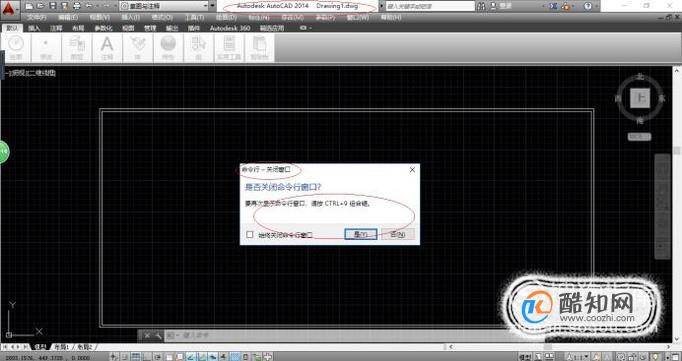
Task: Click the keyword search input field
Action: 430,6
